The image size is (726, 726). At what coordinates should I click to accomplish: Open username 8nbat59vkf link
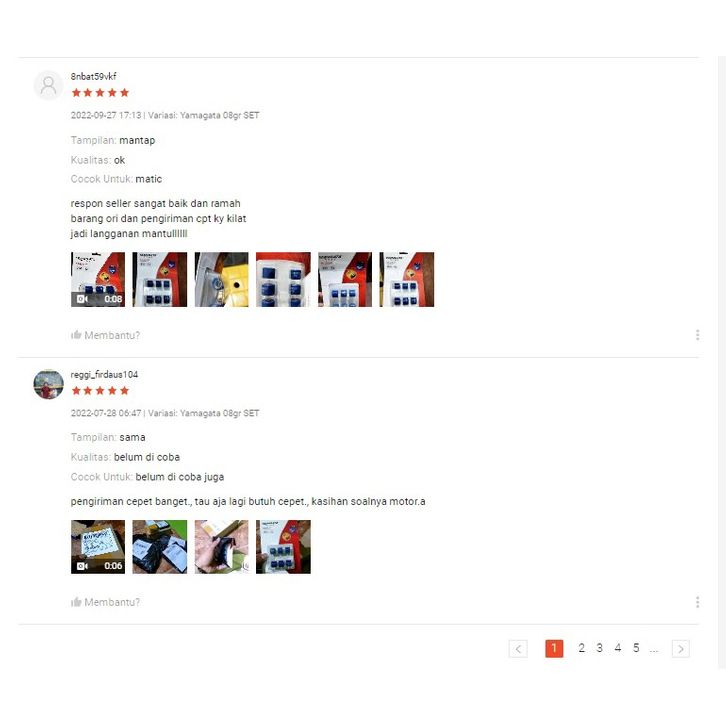coord(94,76)
